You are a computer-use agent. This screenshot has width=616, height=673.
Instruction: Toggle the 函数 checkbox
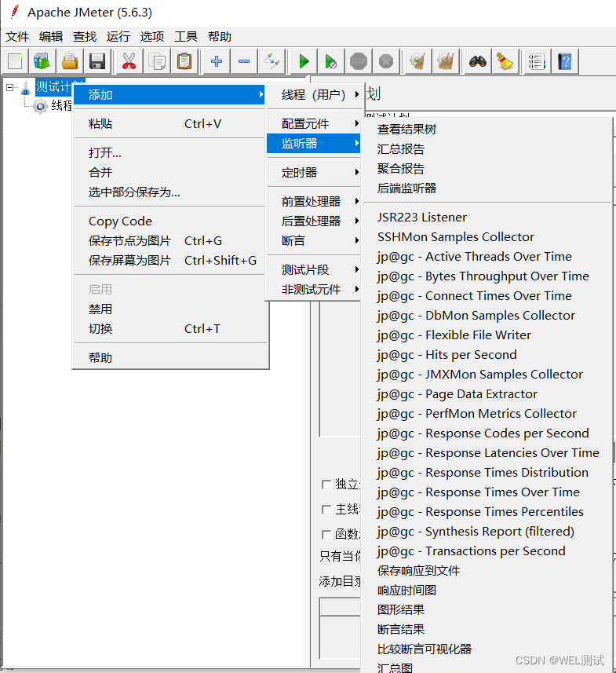[326, 534]
